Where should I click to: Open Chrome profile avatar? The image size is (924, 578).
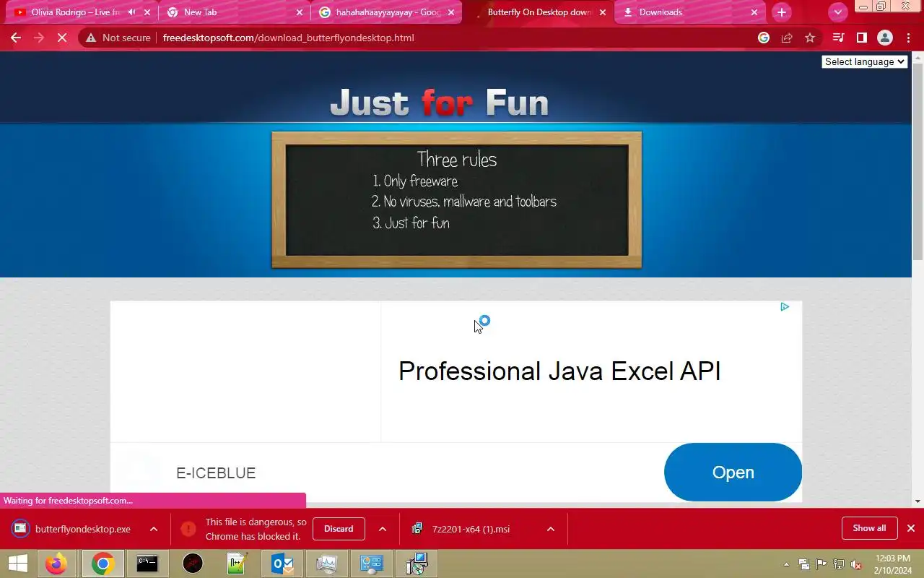point(884,38)
